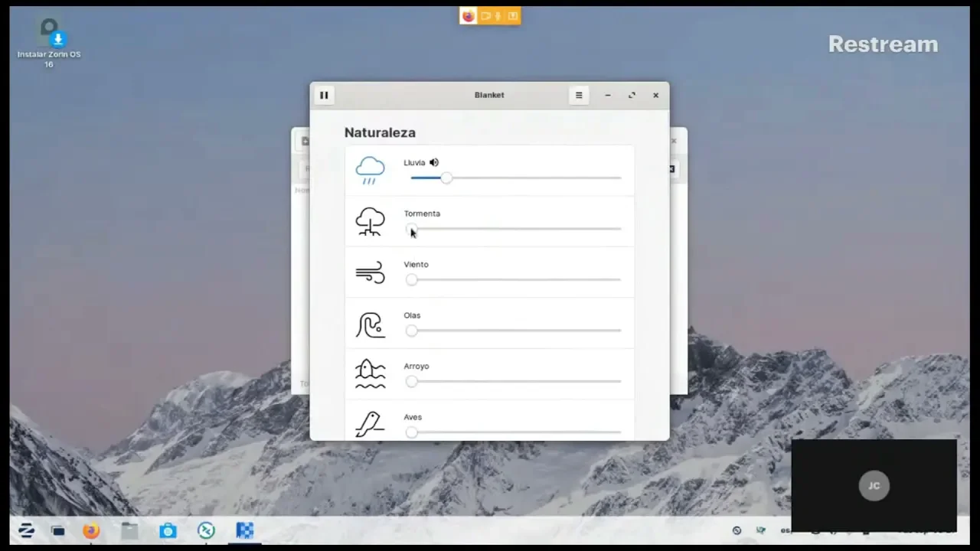The image size is (980, 551).
Task: Click the Viento wind icon
Action: click(x=370, y=272)
